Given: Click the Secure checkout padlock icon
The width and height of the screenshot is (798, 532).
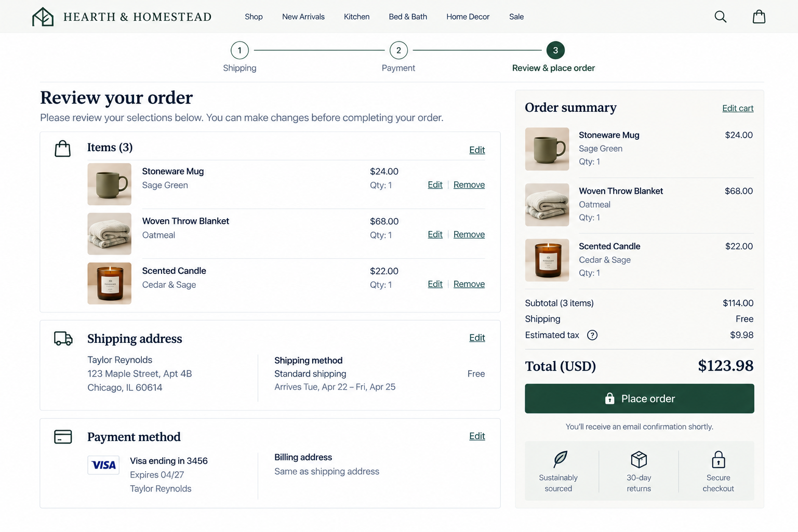Looking at the screenshot, I should tap(719, 459).
